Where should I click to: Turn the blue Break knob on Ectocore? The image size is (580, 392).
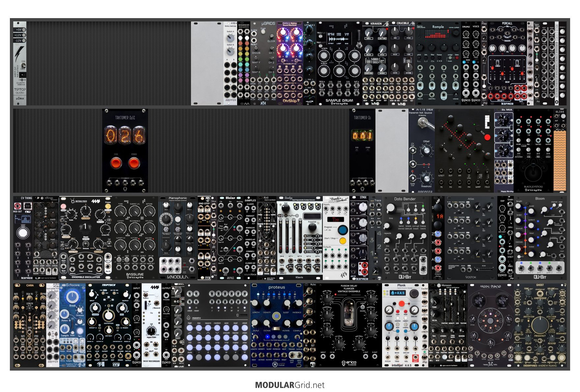pos(72,297)
